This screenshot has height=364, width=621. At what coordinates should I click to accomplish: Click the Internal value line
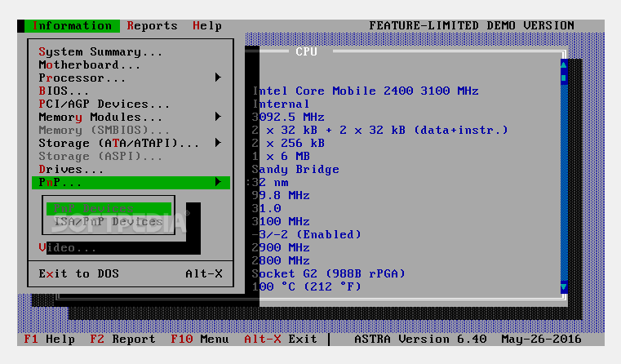[x=281, y=104]
